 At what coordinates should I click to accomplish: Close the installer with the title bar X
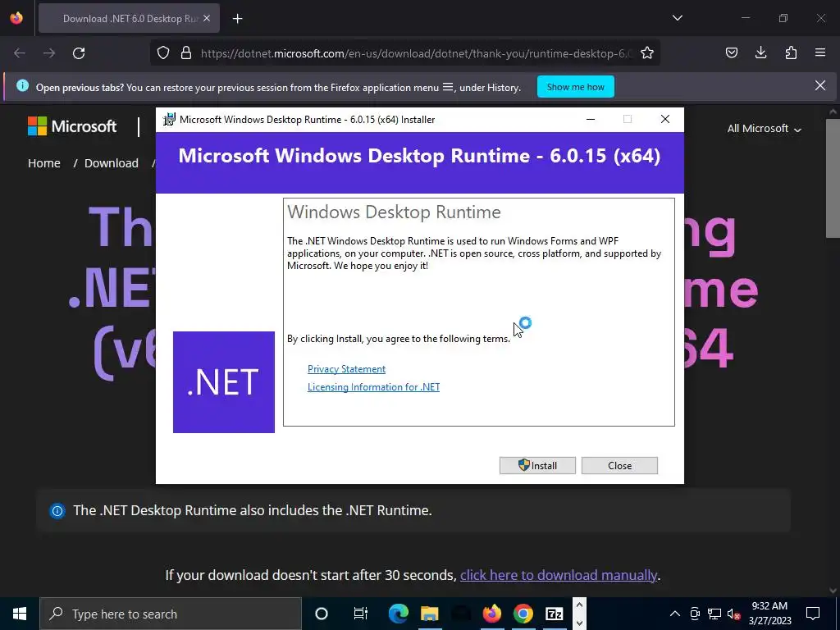coord(664,120)
